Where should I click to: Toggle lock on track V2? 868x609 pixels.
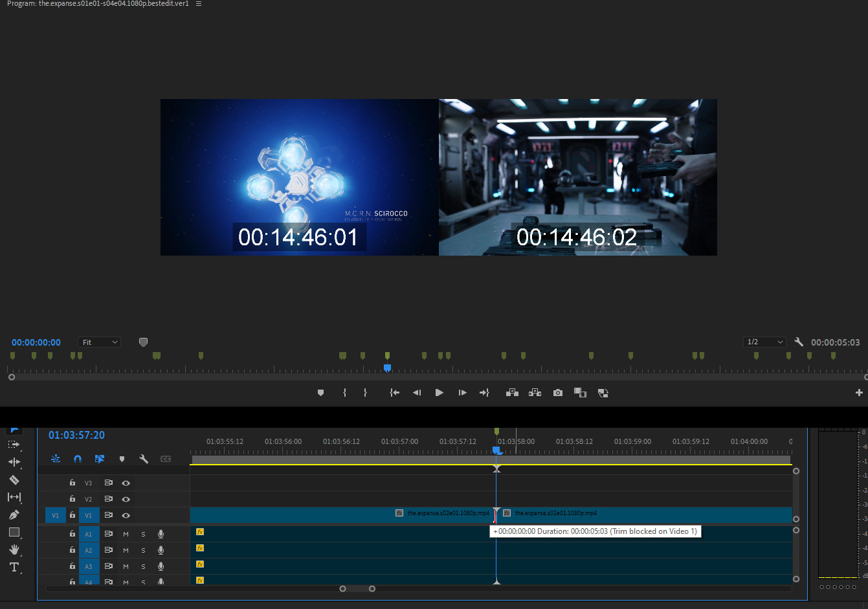click(72, 499)
